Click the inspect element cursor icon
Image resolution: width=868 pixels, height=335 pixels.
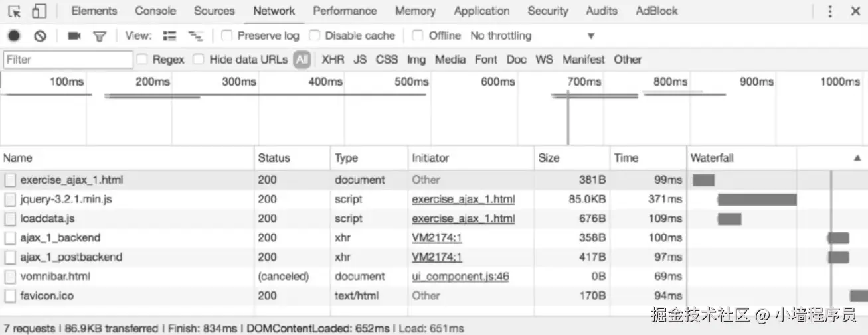(14, 11)
